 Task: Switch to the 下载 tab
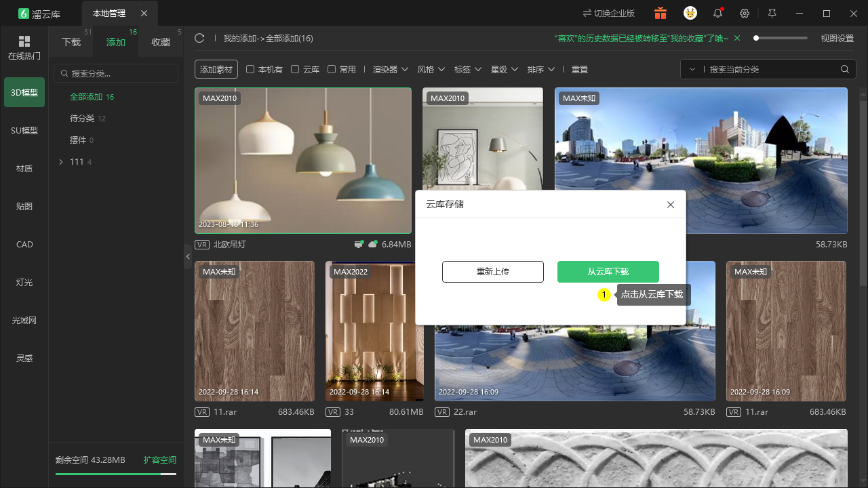click(x=71, y=42)
